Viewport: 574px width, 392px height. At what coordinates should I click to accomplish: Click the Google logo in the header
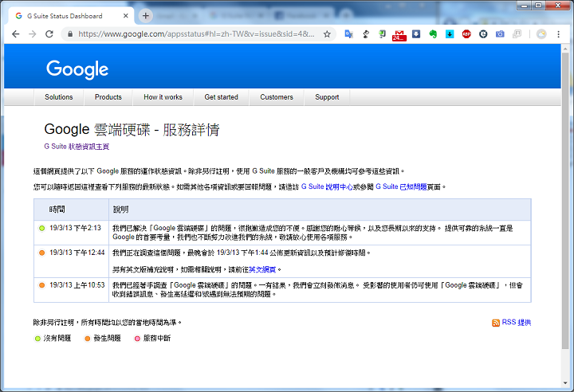pyautogui.click(x=77, y=69)
